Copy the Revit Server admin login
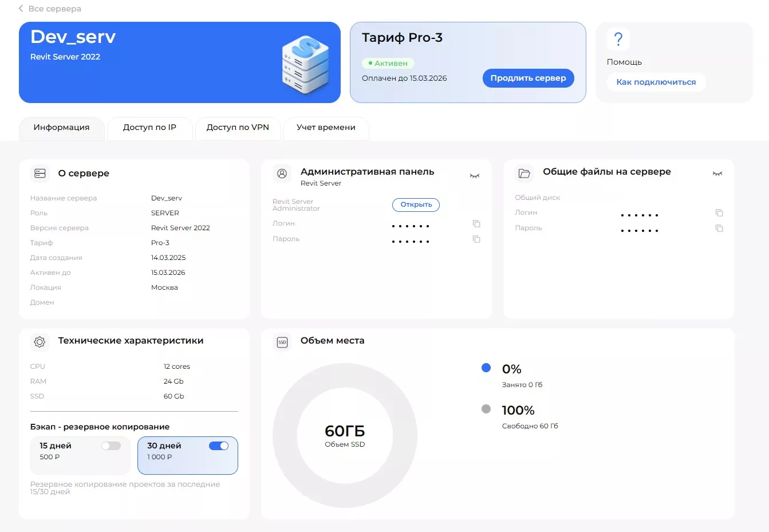769x532 pixels. (x=476, y=224)
